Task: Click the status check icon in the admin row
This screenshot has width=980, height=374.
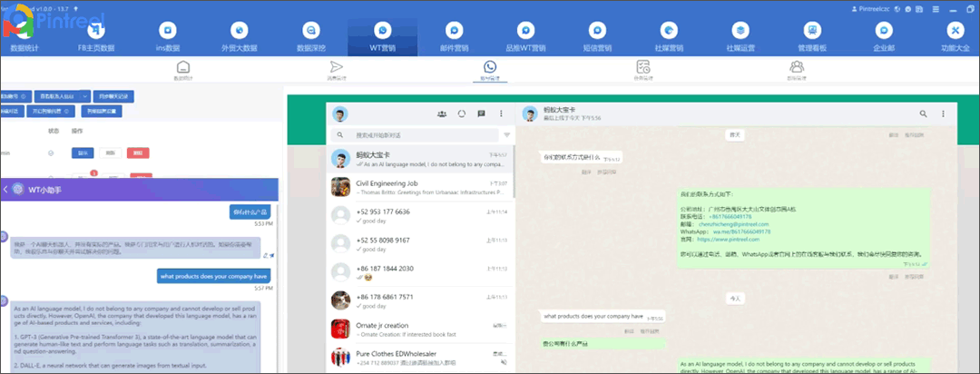Action: point(51,153)
